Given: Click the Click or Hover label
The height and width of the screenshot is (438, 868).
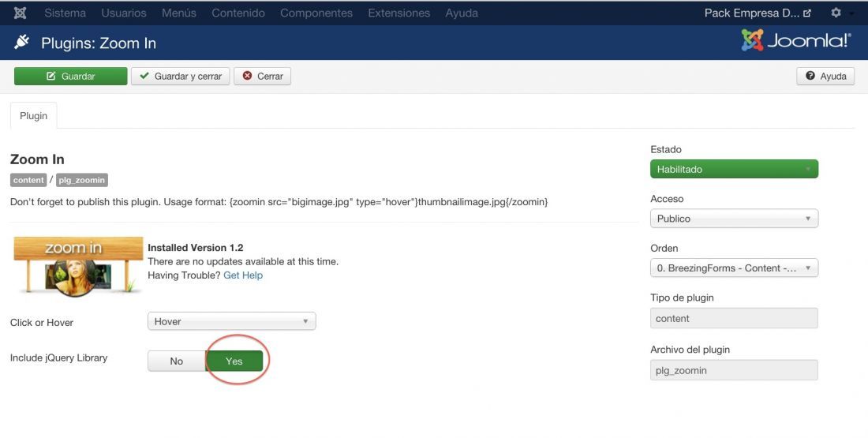Looking at the screenshot, I should pos(42,322).
